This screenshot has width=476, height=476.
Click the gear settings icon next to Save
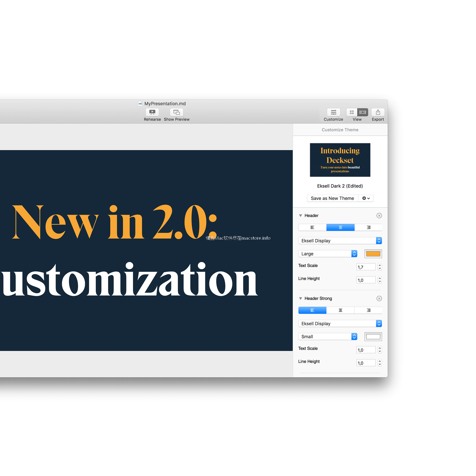(366, 198)
